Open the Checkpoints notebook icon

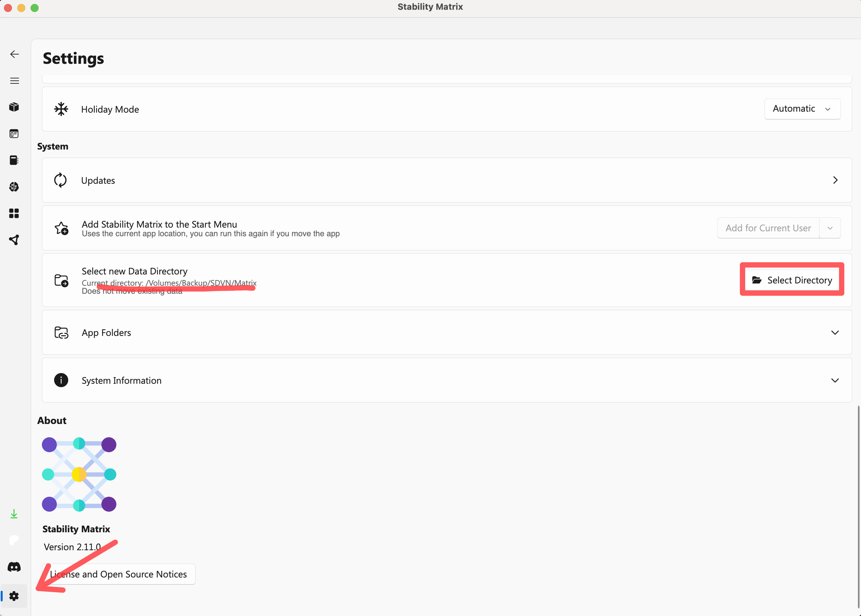click(x=14, y=160)
